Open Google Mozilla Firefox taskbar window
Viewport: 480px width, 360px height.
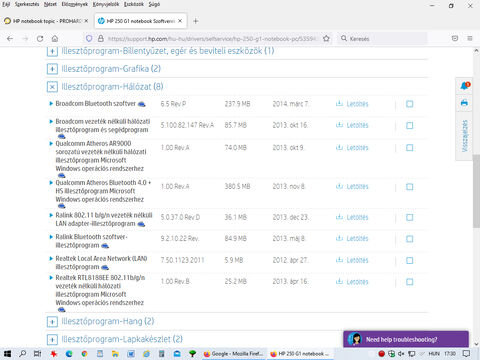[234, 354]
